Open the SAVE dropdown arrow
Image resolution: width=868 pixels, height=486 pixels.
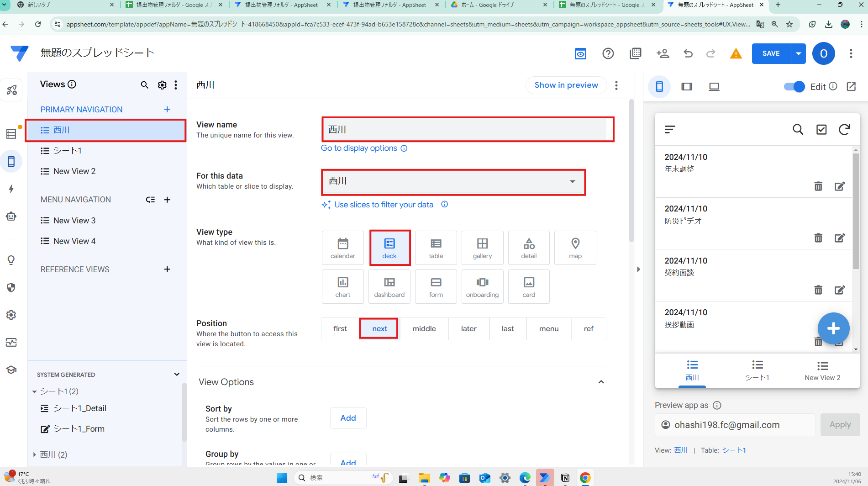798,53
